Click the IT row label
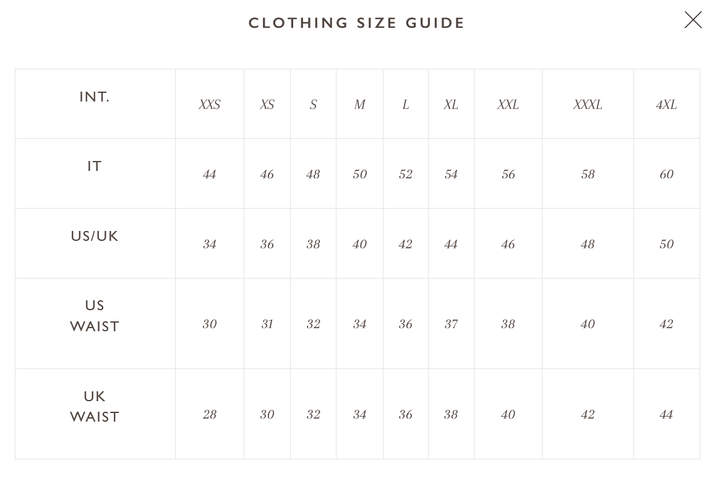The image size is (720, 478). pyautogui.click(x=94, y=167)
